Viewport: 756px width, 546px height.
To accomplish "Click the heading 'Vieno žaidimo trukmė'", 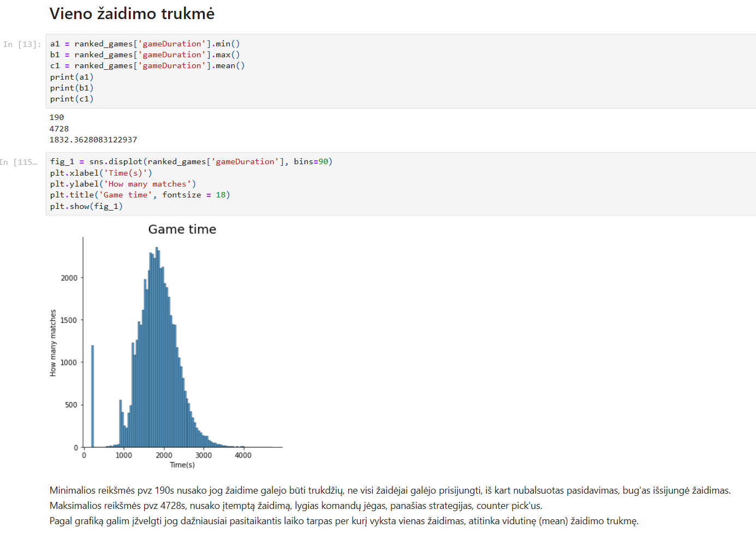I will click(x=132, y=14).
